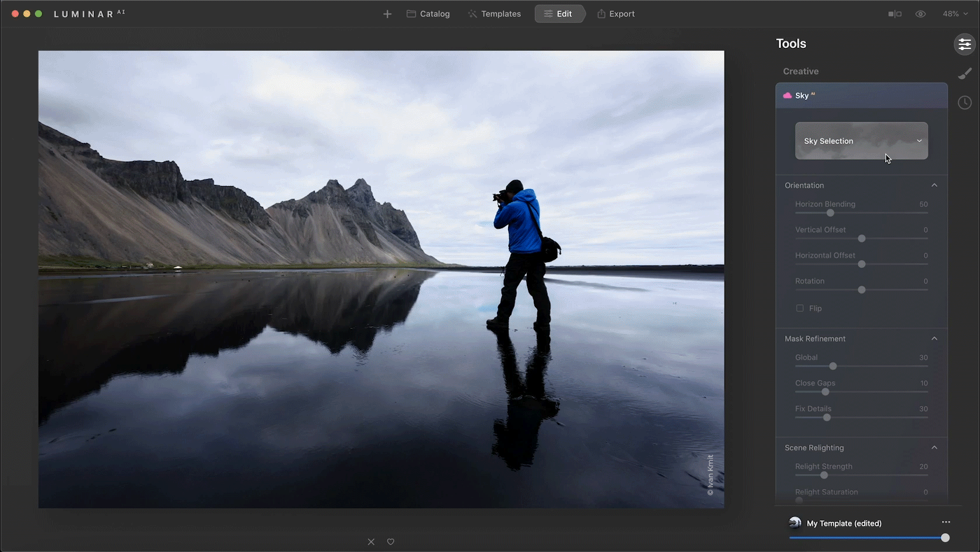Collapse the Orientation section

point(934,185)
